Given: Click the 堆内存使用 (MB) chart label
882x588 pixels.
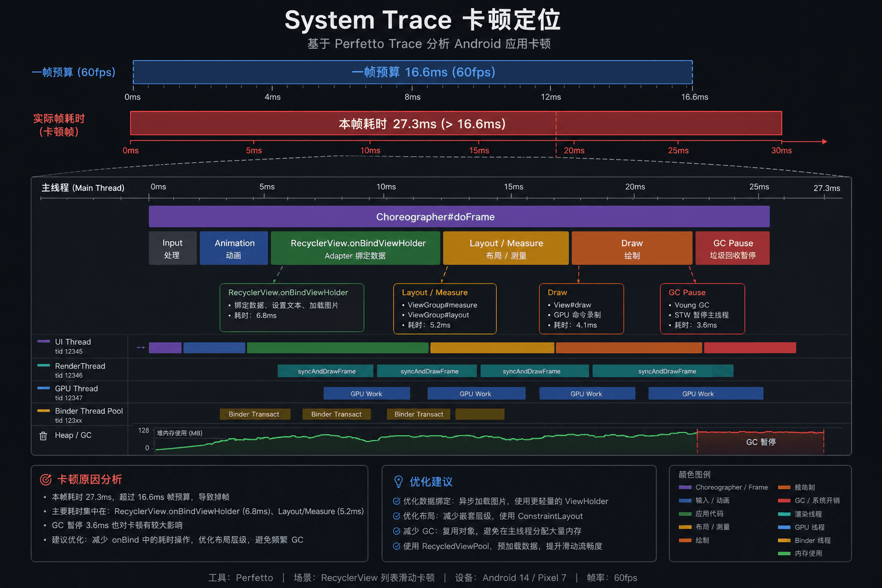Looking at the screenshot, I should coord(179,433).
